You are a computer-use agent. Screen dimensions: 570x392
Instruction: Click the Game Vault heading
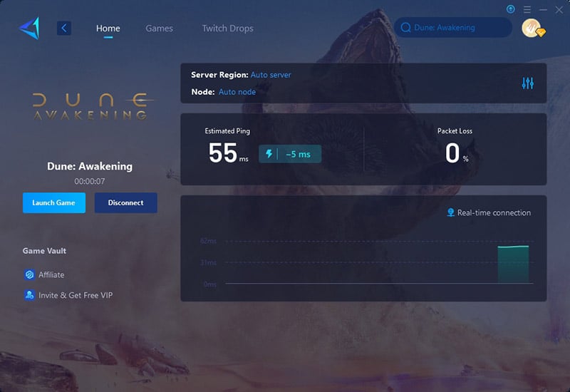pyautogui.click(x=44, y=251)
